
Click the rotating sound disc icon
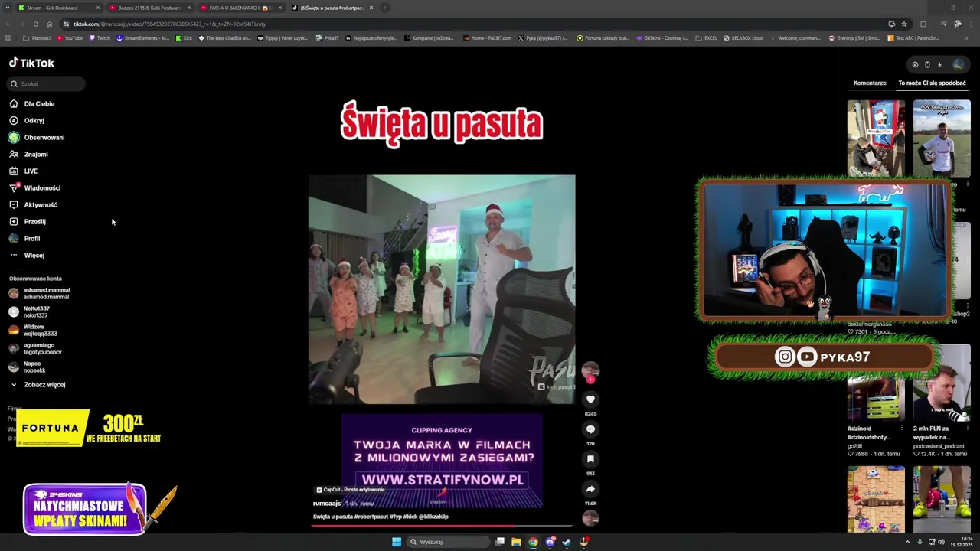pos(590,518)
